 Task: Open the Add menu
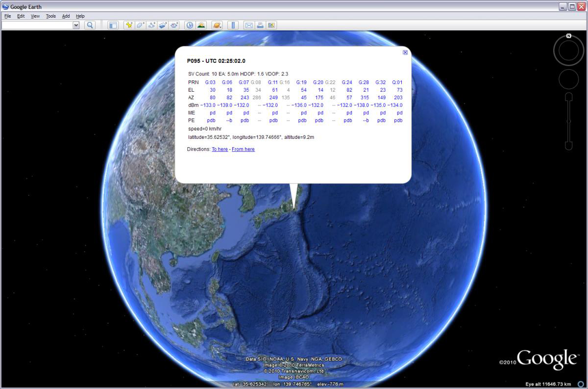click(66, 16)
